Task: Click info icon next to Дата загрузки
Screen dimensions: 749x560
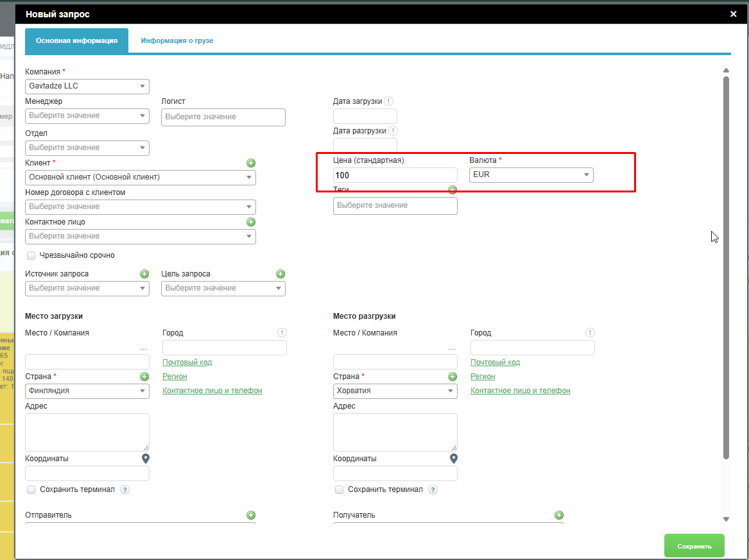Action: (390, 101)
